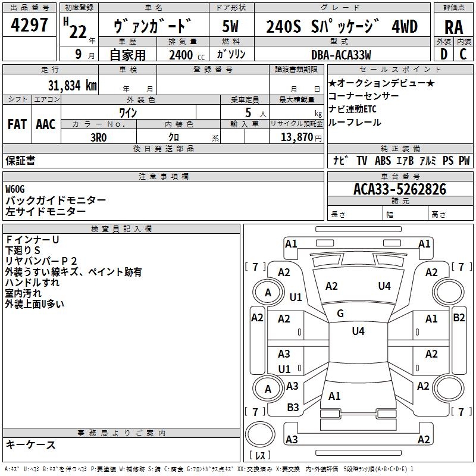Click the door shape value 5W
476x476 pixels.
pyautogui.click(x=230, y=26)
